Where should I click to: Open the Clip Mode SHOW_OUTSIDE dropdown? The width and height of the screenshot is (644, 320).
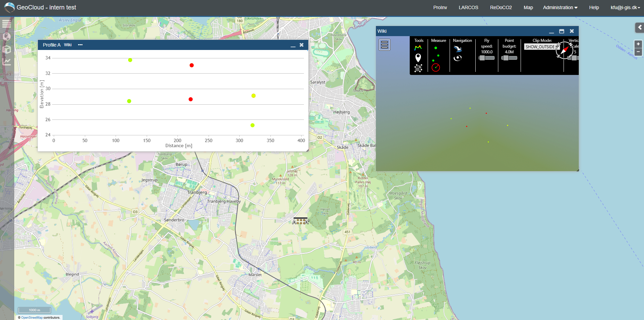coord(542,47)
